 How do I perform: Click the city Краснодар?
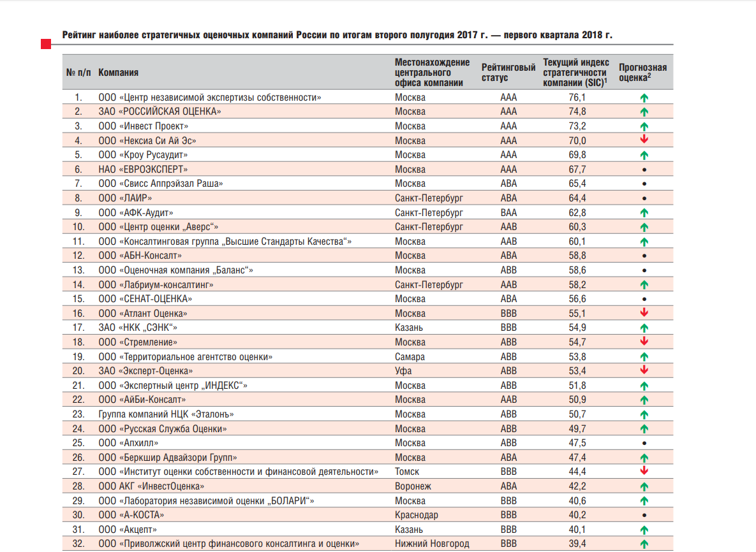pyautogui.click(x=416, y=515)
